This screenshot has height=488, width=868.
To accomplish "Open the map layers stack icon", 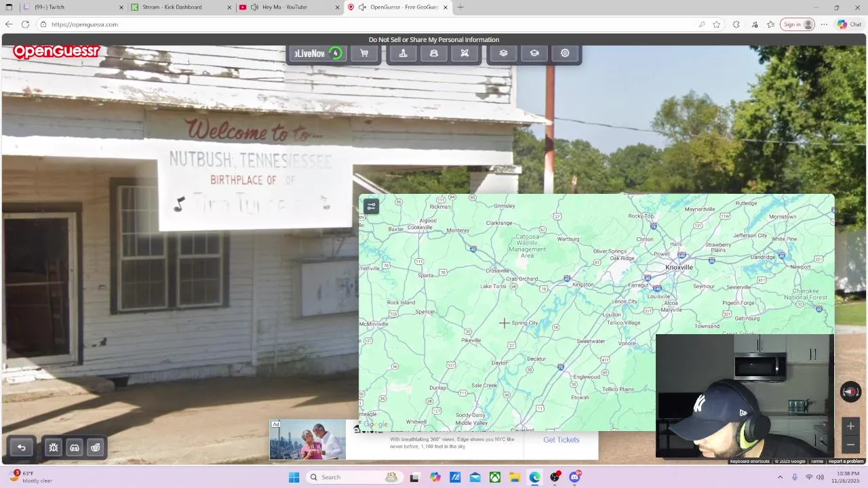I will tap(503, 54).
